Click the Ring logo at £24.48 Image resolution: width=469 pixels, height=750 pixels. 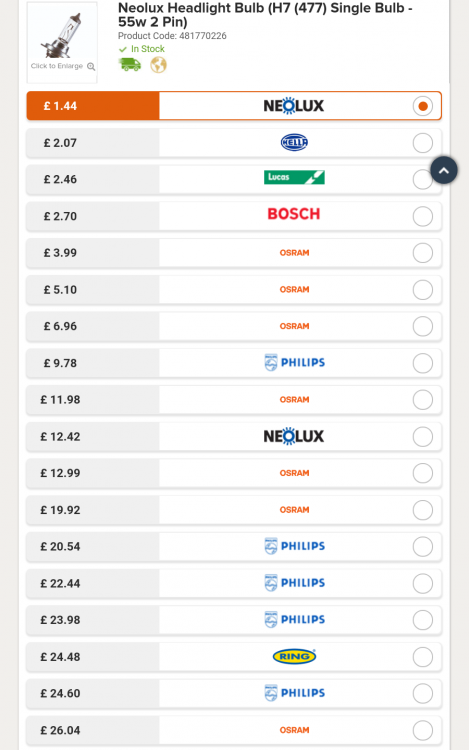tap(294, 656)
